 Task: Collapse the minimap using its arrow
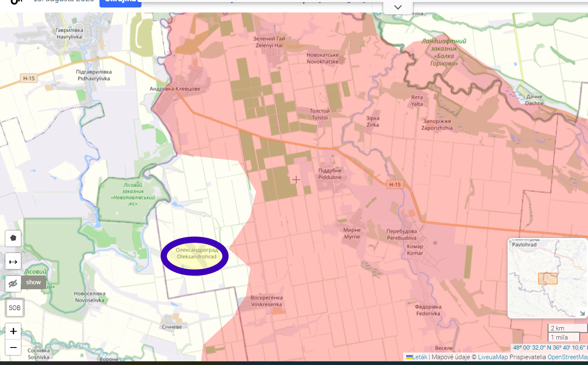582,313
